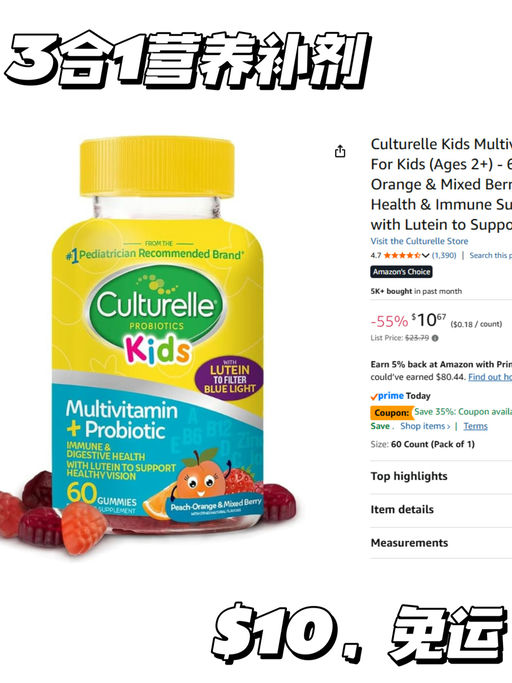Open the coupon Terms link
This screenshot has height=683, width=512.
pos(475,426)
